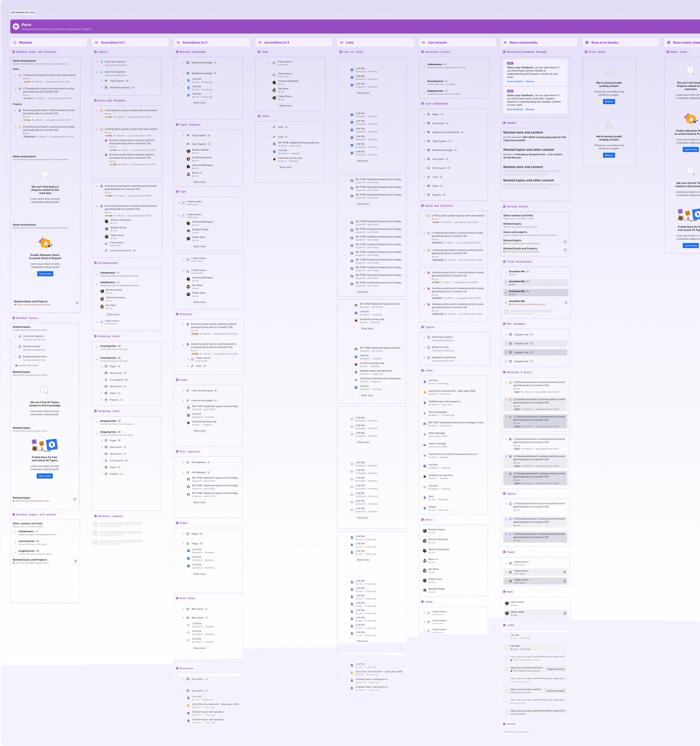The image size is (700, 746).
Task: Click the List variants section header icon
Action: 423,42
